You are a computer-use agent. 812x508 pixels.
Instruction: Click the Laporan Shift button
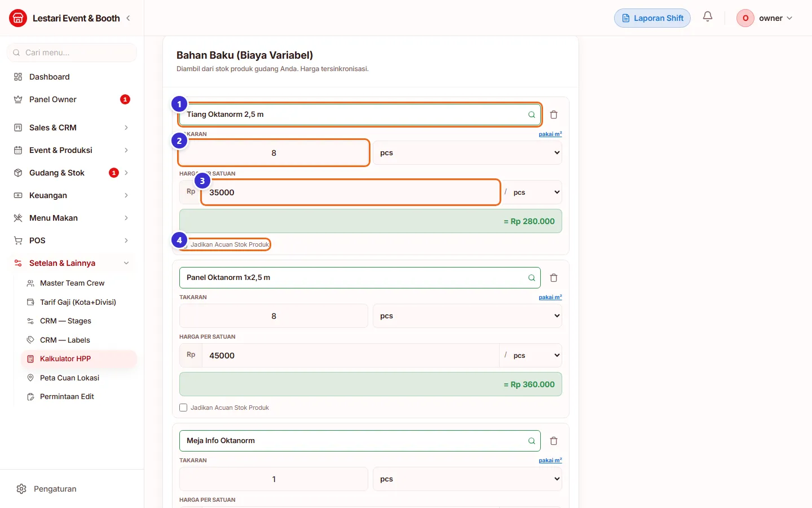click(652, 18)
